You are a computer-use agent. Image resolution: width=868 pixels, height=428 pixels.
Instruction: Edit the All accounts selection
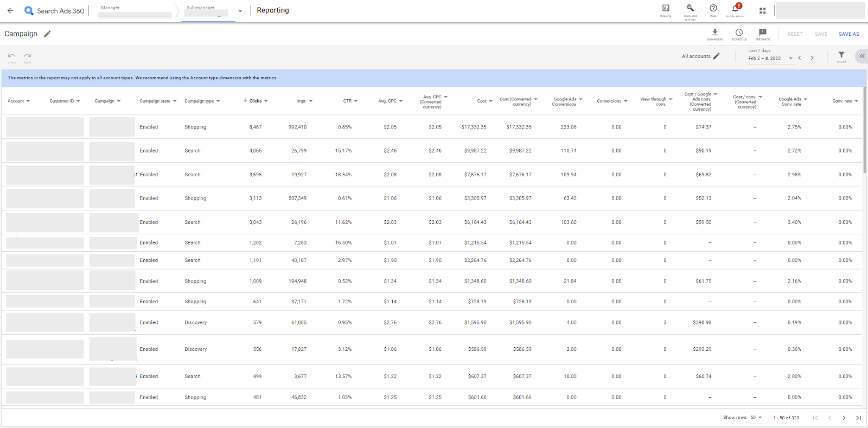[716, 56]
